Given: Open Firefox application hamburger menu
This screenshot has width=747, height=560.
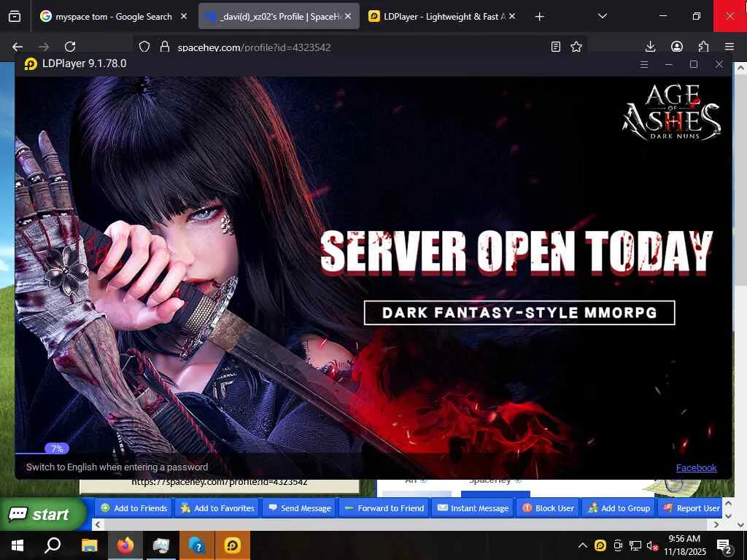Looking at the screenshot, I should click(729, 47).
